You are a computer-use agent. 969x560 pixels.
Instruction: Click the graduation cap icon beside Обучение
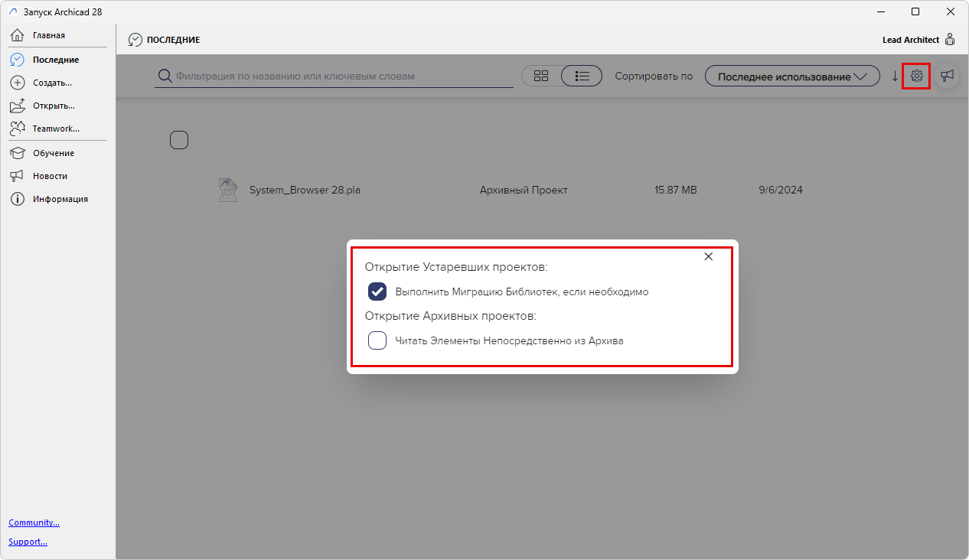(x=17, y=153)
